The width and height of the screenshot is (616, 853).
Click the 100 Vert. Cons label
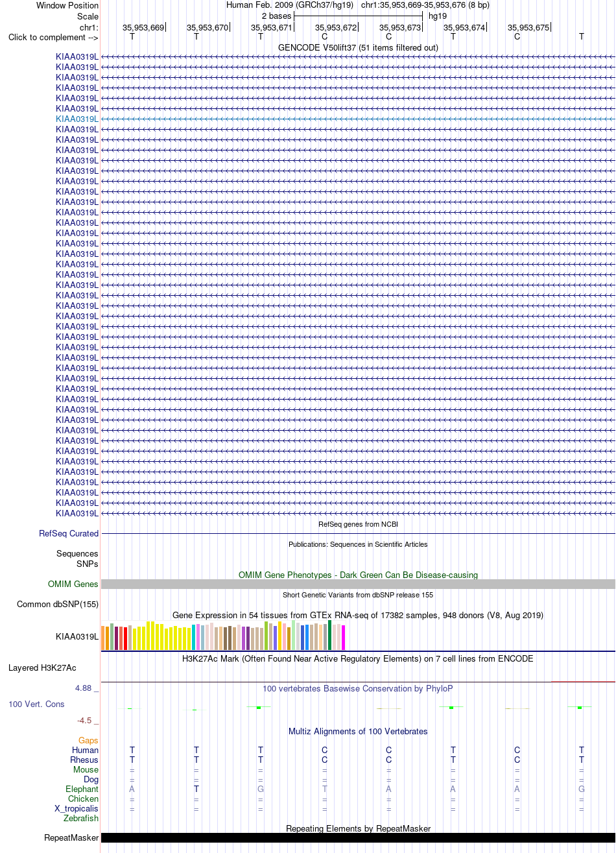36,704
